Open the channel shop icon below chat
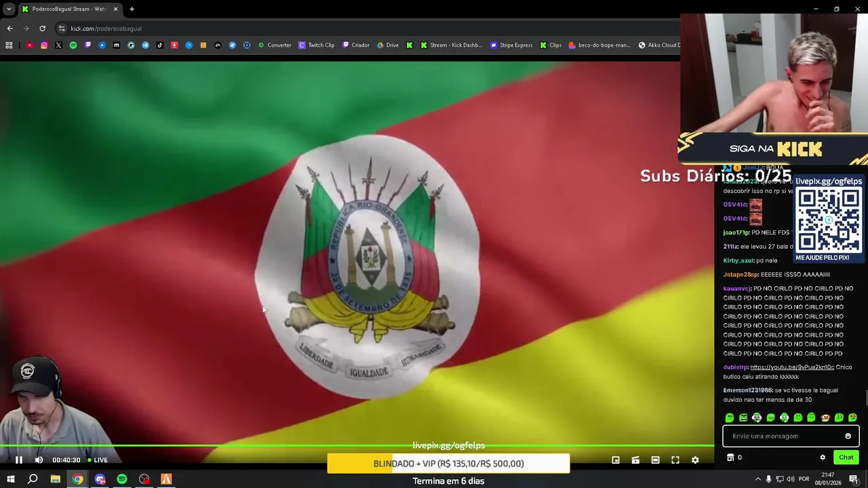 (730, 457)
